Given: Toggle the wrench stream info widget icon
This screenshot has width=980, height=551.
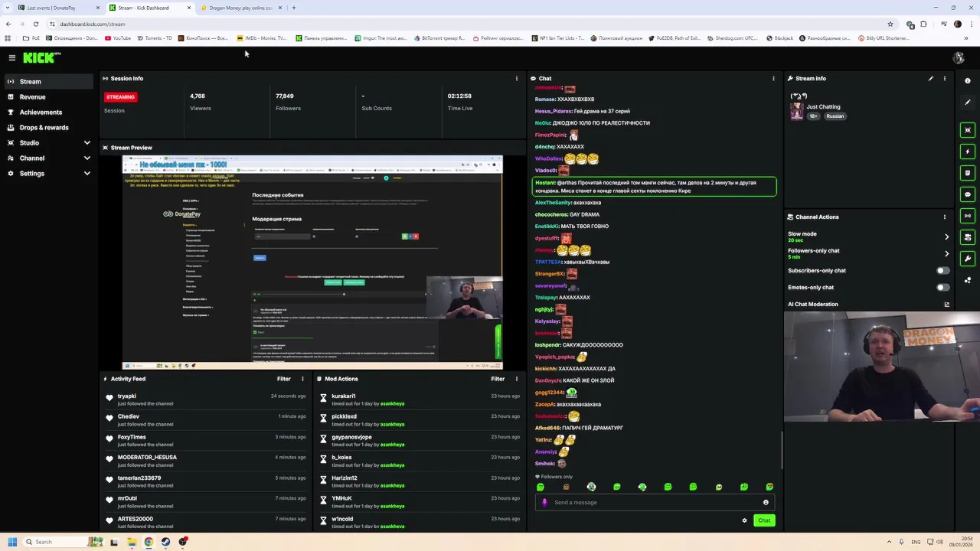Looking at the screenshot, I should [968, 259].
